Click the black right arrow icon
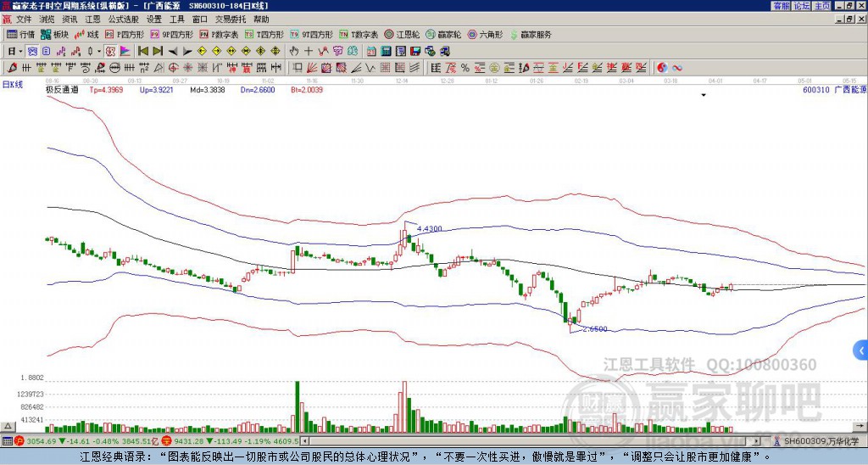 [187, 52]
